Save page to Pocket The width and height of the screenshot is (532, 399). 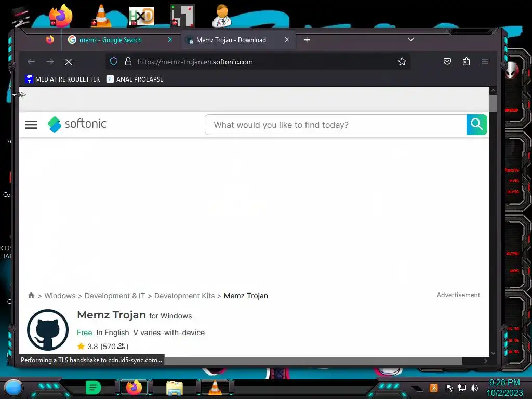[x=447, y=61]
